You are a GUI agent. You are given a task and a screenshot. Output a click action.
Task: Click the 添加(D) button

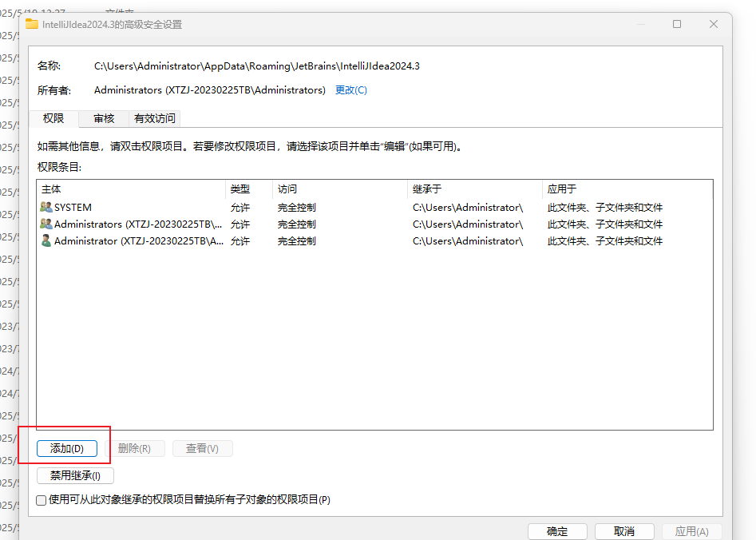(x=67, y=448)
